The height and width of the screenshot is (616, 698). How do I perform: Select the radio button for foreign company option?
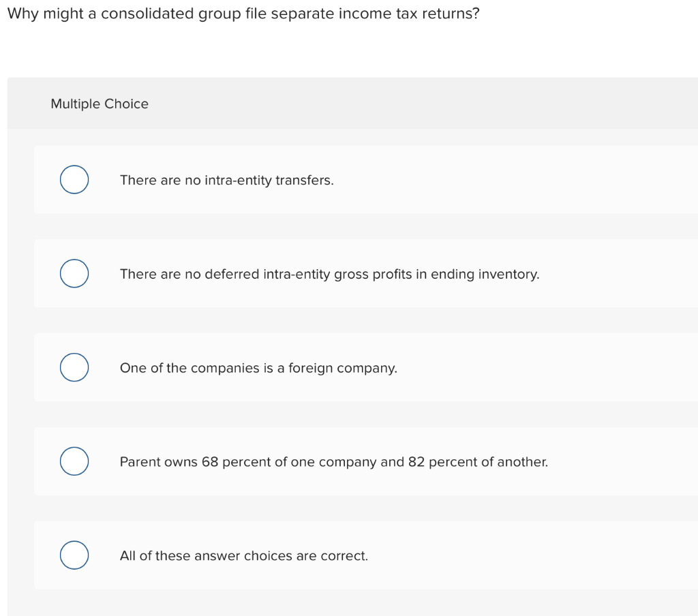click(x=74, y=367)
